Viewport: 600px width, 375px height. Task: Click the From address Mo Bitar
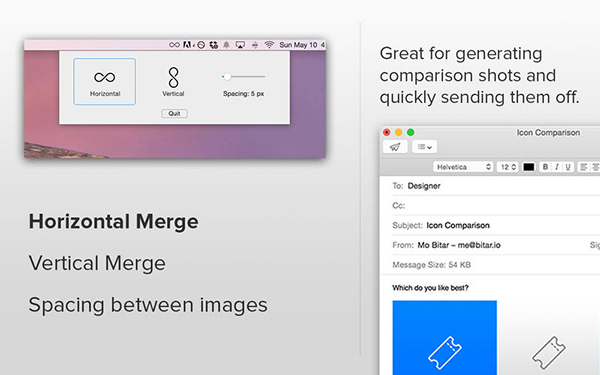click(x=459, y=245)
